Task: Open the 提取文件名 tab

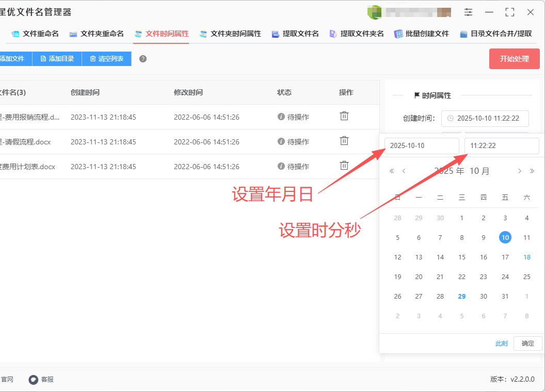Action: [x=295, y=34]
